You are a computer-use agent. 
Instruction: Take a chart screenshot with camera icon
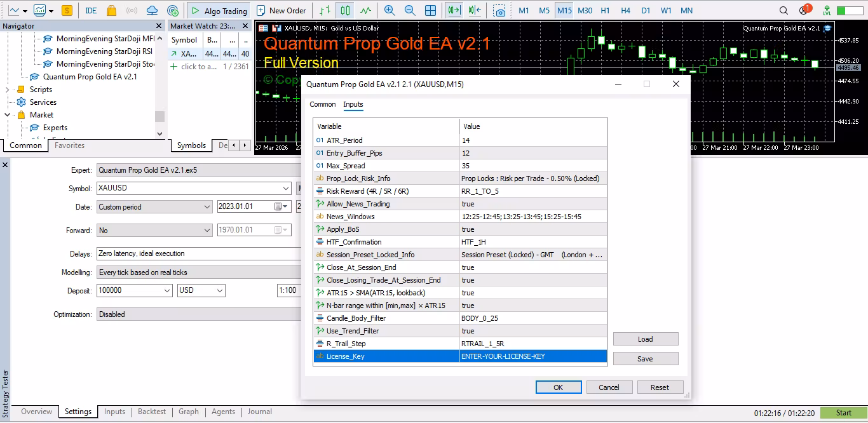[500, 11]
